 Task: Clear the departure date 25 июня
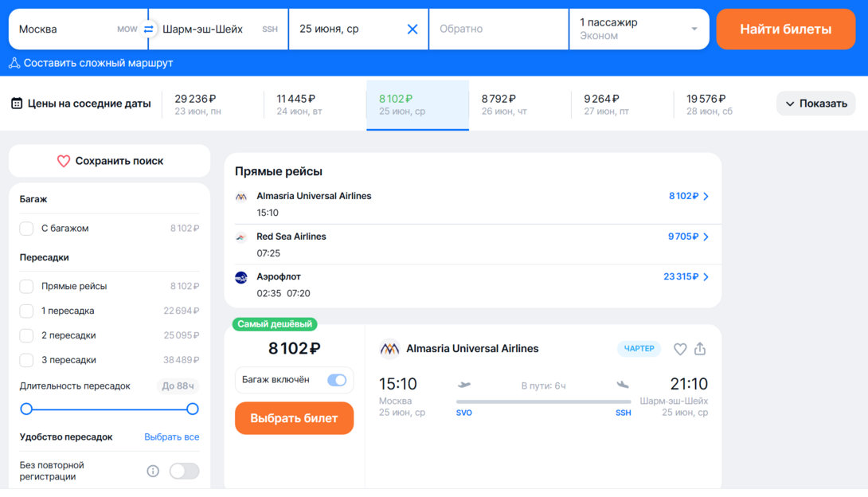coord(412,29)
